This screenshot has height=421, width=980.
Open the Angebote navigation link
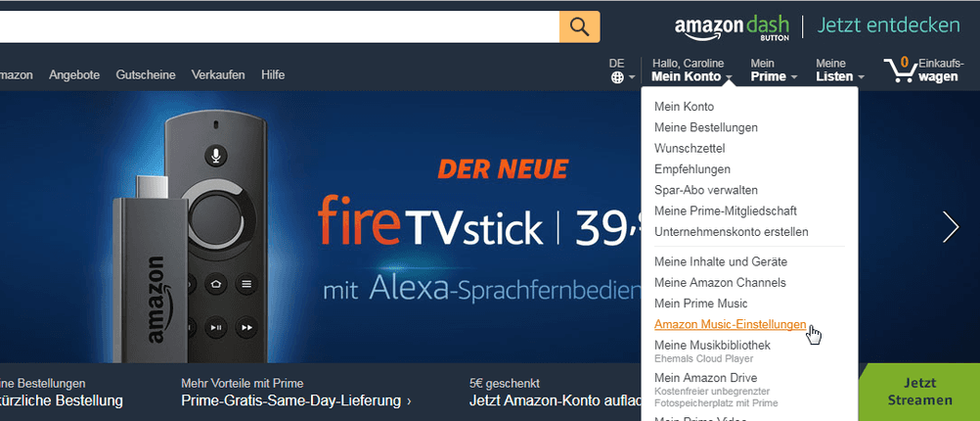click(x=74, y=75)
